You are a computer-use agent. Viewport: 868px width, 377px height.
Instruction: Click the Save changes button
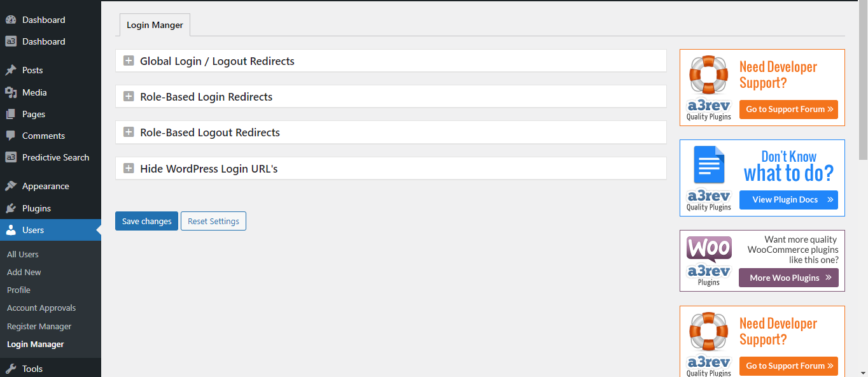(x=146, y=221)
